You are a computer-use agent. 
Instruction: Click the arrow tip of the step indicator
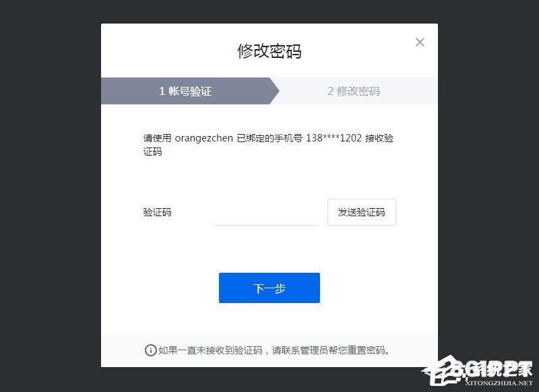point(275,91)
